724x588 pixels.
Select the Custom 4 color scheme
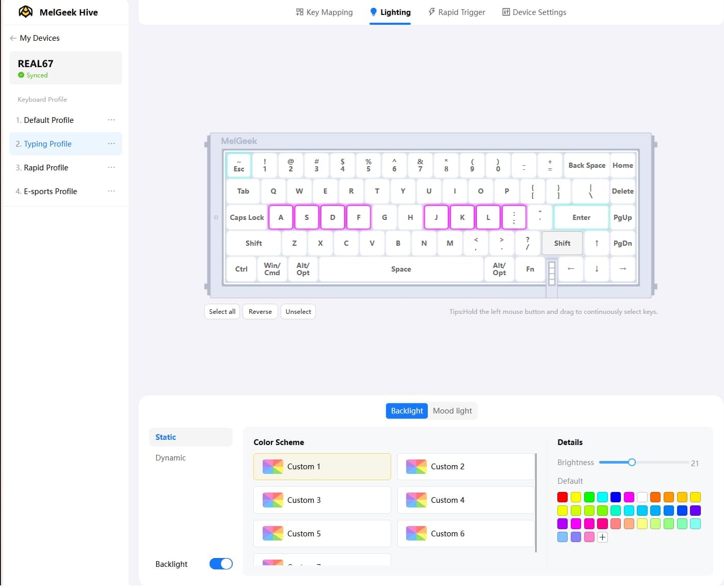[466, 500]
